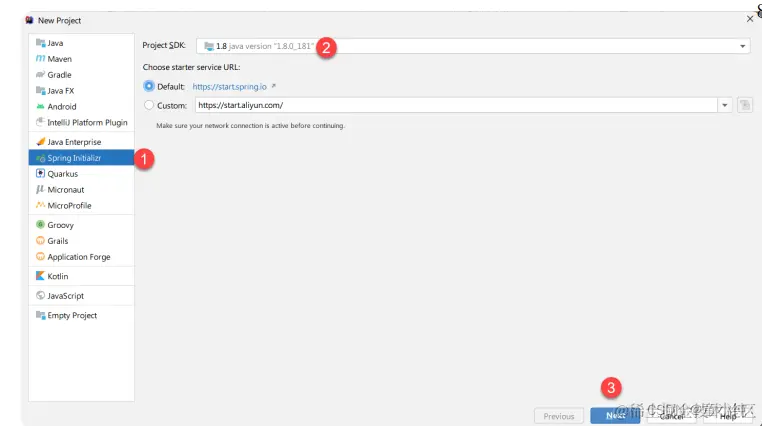This screenshot has width=762, height=426.
Task: Click the IntelliJ Platform Plugin label
Action: coord(87,122)
